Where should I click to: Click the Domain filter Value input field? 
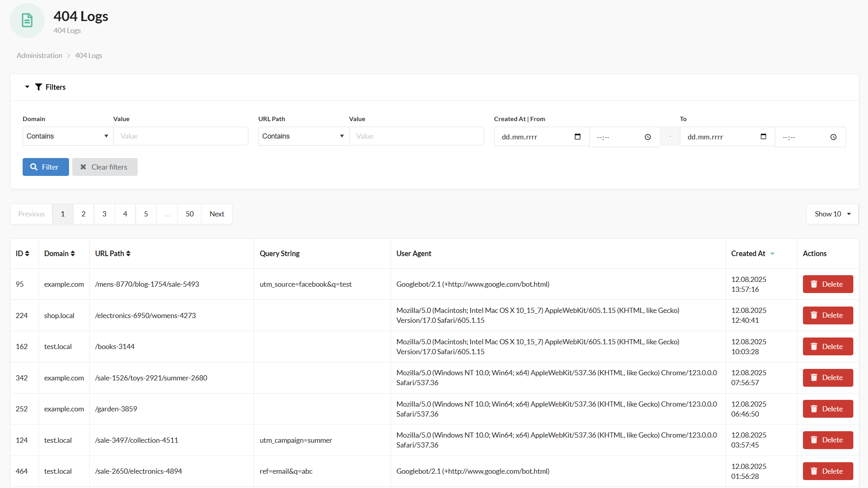point(181,136)
